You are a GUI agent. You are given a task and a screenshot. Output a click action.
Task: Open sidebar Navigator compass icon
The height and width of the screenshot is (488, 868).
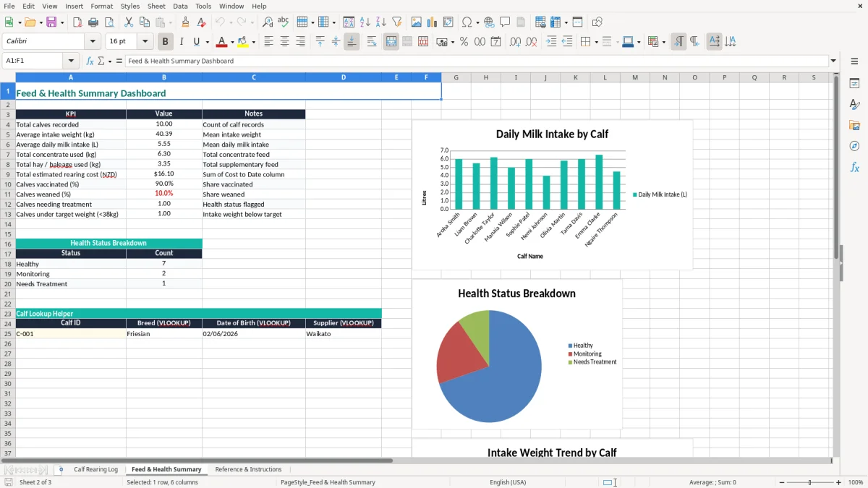854,146
